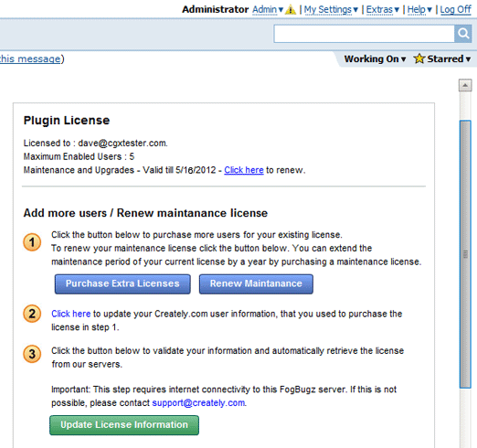Click the scrollbar up arrow

click(465, 85)
